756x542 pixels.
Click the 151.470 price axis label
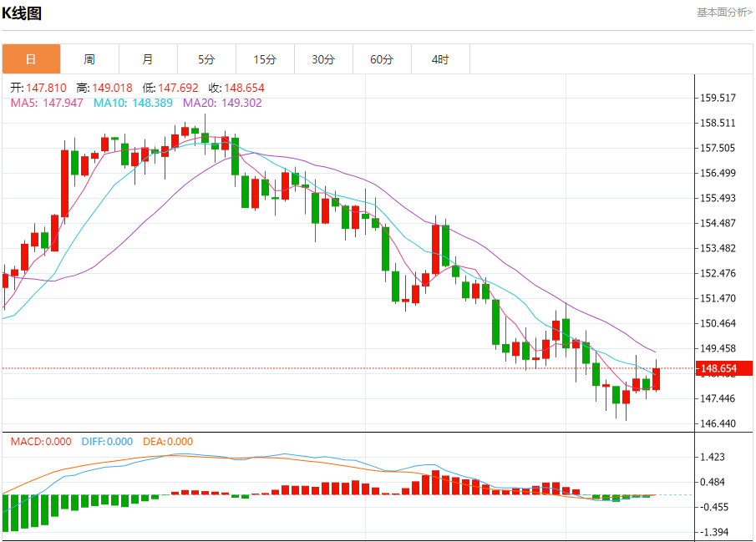point(718,298)
